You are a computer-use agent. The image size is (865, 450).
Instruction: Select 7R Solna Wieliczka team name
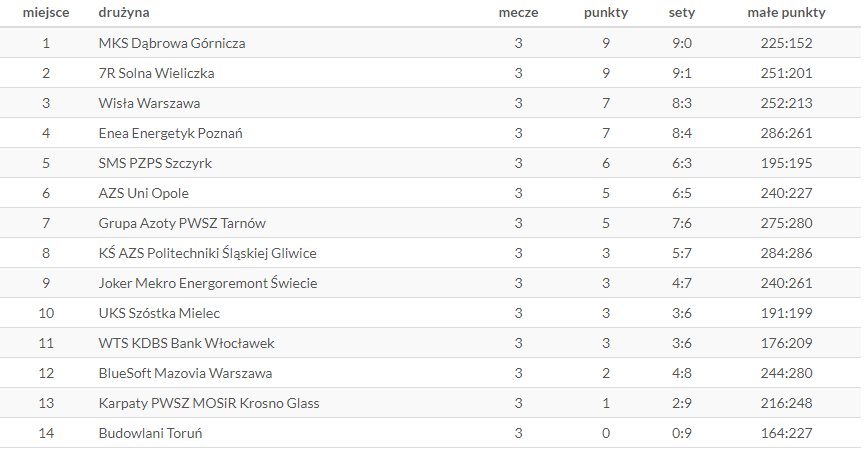[x=156, y=73]
